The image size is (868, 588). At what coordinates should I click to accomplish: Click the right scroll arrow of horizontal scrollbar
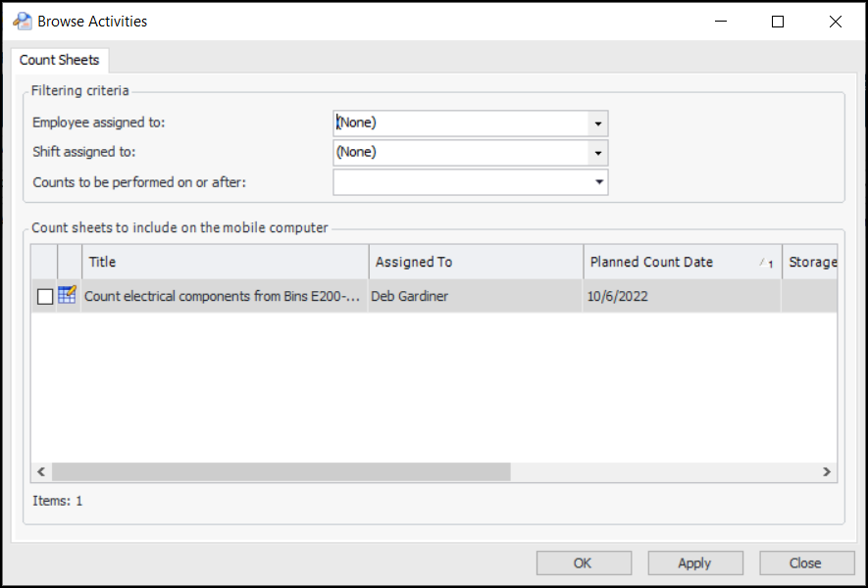coord(828,471)
